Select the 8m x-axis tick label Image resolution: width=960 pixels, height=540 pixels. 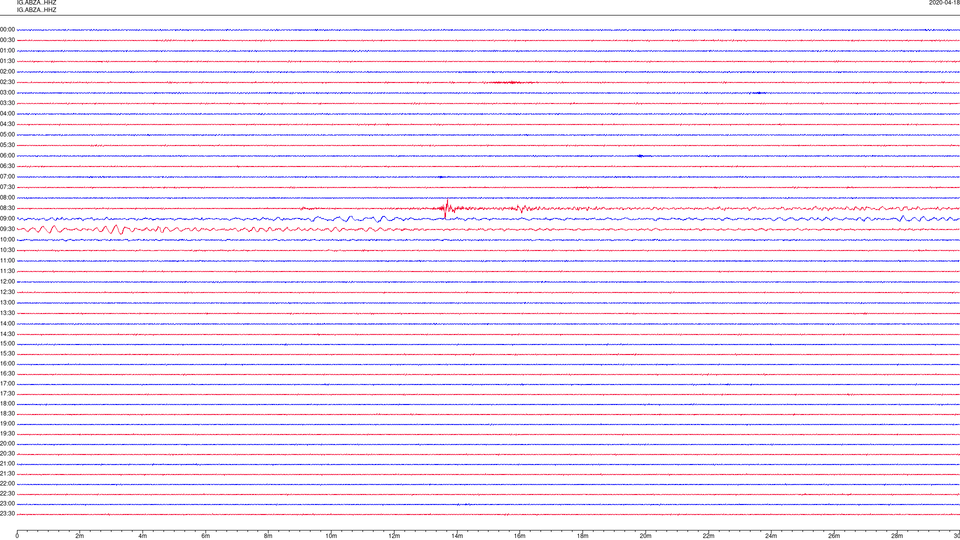click(268, 536)
